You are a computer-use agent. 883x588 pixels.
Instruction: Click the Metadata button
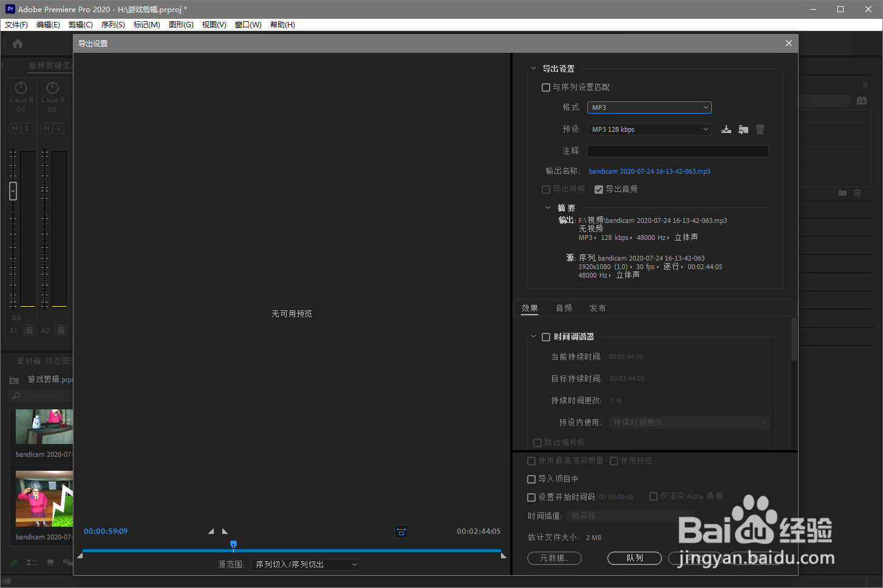tap(554, 558)
